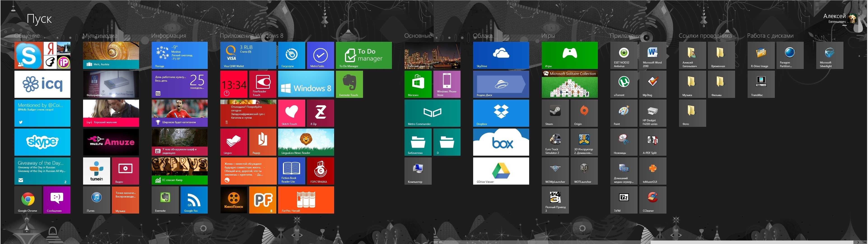Image resolution: width=868 pixels, height=244 pixels.
Task: Open the Музыка folder shortcut tile
Action: (x=692, y=84)
